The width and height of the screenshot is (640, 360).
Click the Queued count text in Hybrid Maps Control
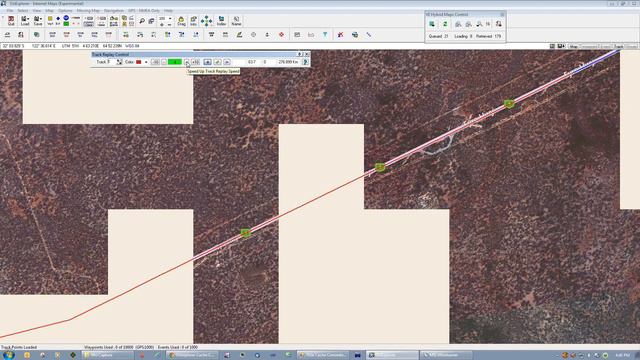tap(438, 36)
